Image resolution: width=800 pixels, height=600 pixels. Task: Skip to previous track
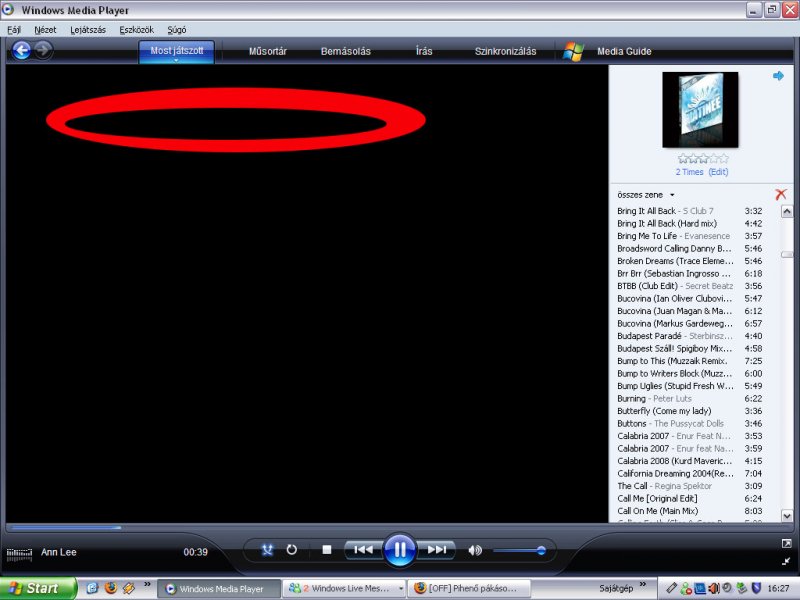pyautogui.click(x=363, y=549)
